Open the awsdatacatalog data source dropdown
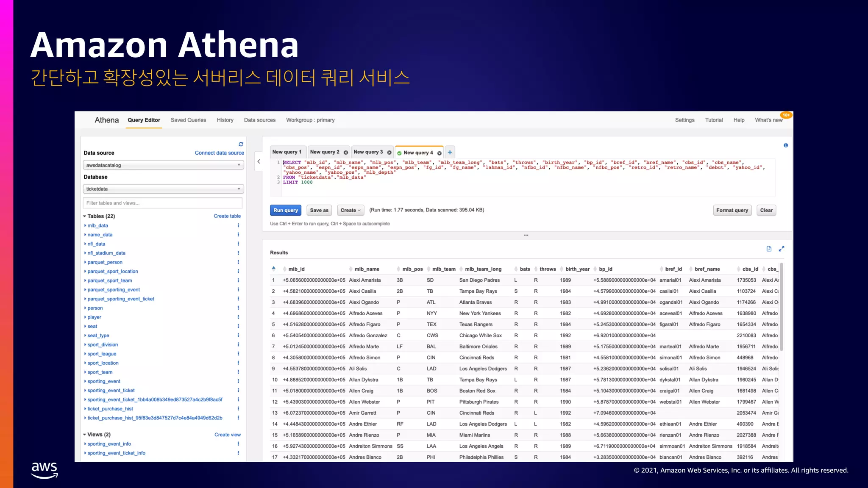This screenshot has height=488, width=868. (163, 165)
